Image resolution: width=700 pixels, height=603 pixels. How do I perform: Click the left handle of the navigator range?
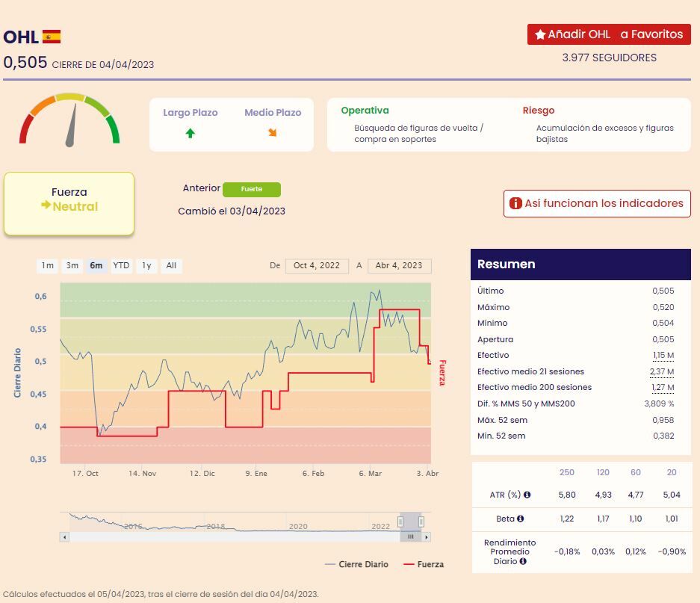[x=400, y=522]
